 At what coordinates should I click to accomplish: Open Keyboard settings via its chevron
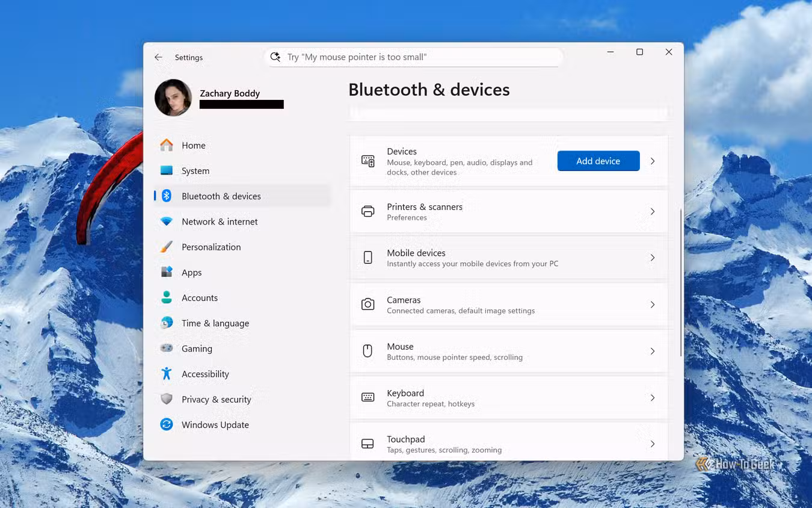point(653,397)
